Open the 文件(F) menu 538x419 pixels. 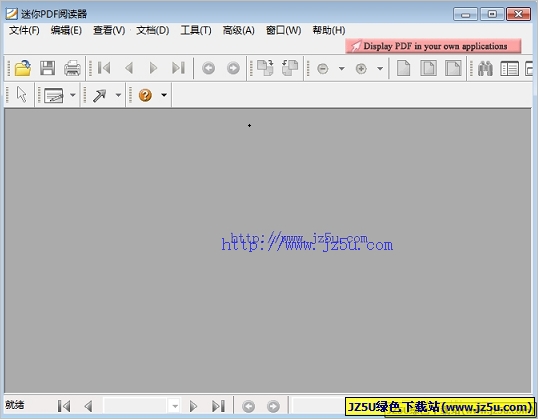(24, 31)
